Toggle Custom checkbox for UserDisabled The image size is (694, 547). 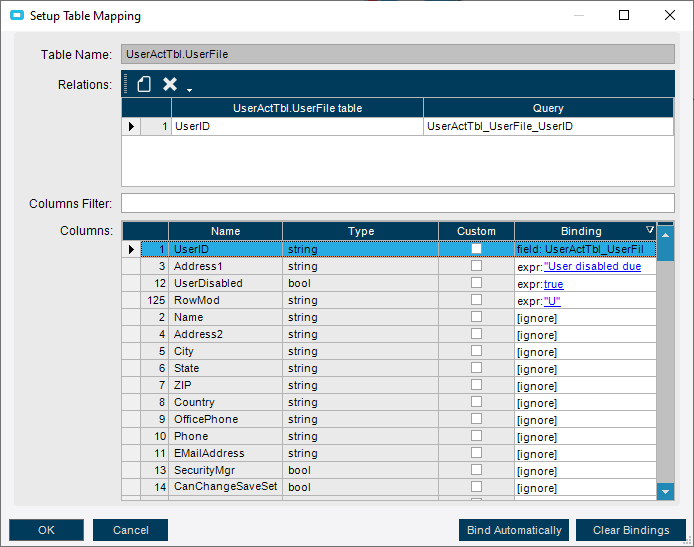(476, 282)
